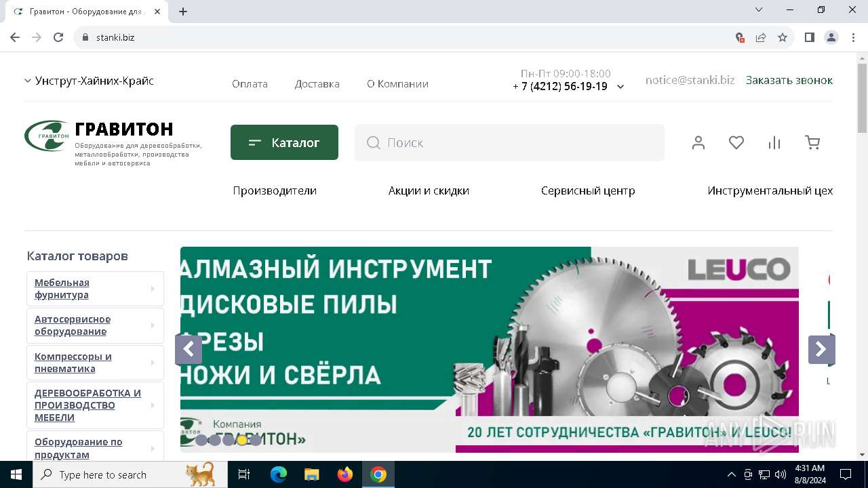Click the notice@stanki.biz email link
The width and height of the screenshot is (868, 488).
tap(690, 80)
